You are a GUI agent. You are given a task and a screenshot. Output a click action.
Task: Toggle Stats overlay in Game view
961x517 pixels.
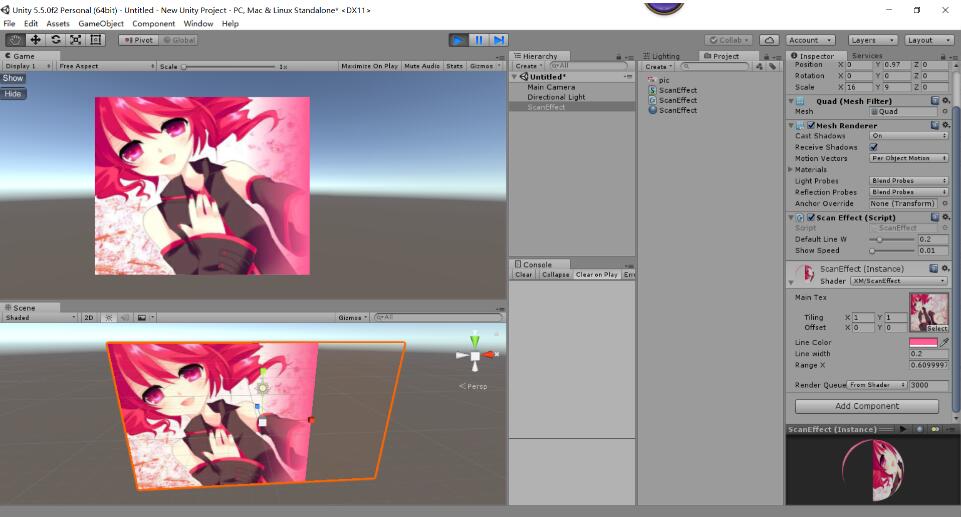tap(454, 66)
